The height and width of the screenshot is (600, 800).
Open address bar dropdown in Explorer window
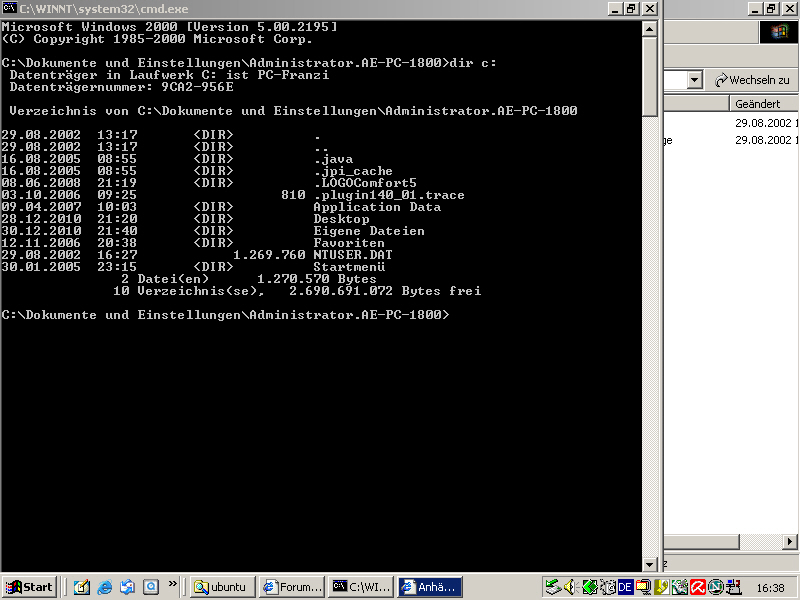click(x=694, y=80)
